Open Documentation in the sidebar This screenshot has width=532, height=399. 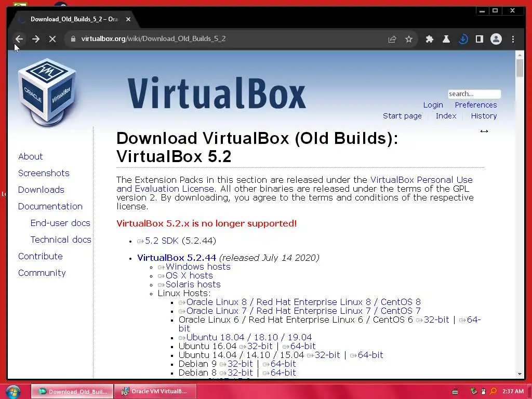tap(50, 206)
